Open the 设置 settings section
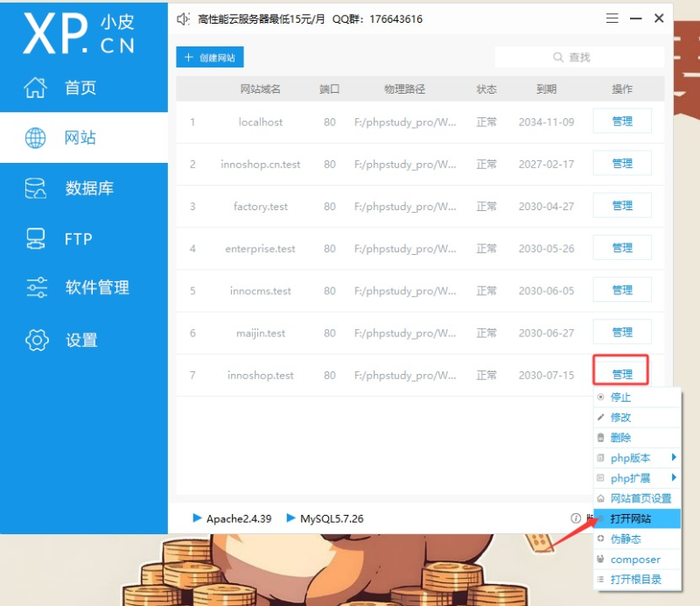 84,340
